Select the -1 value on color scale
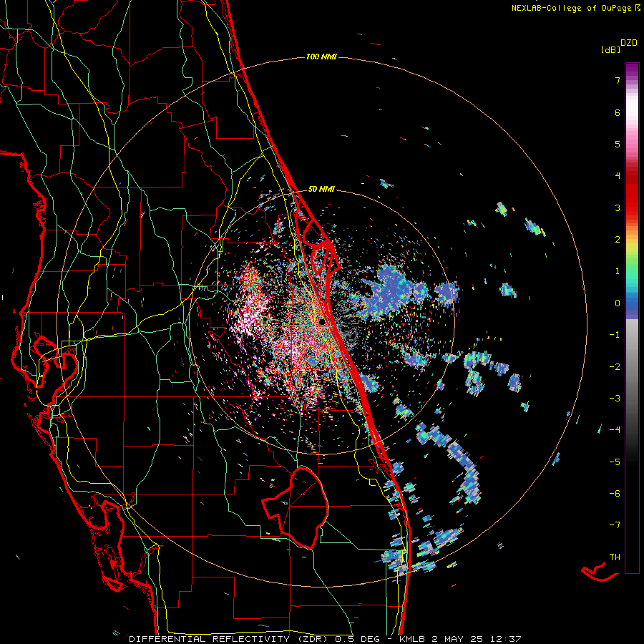 point(615,335)
